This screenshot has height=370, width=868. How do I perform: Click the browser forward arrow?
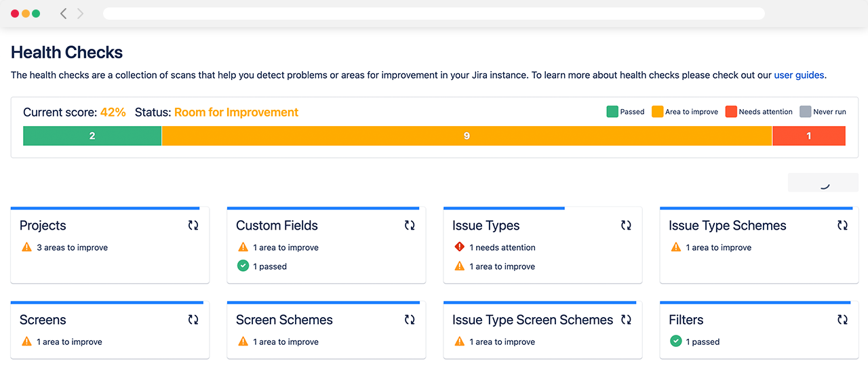coord(81,14)
